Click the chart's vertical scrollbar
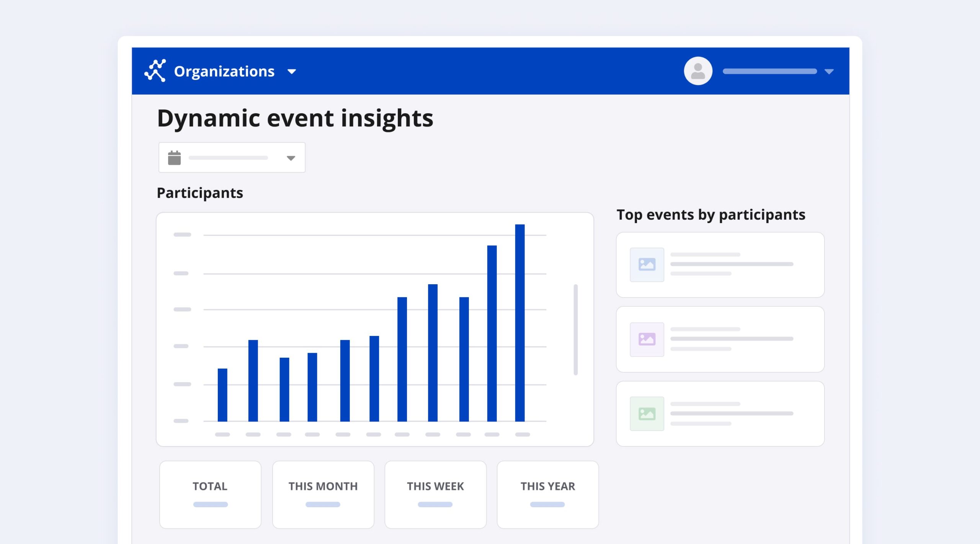 575,329
